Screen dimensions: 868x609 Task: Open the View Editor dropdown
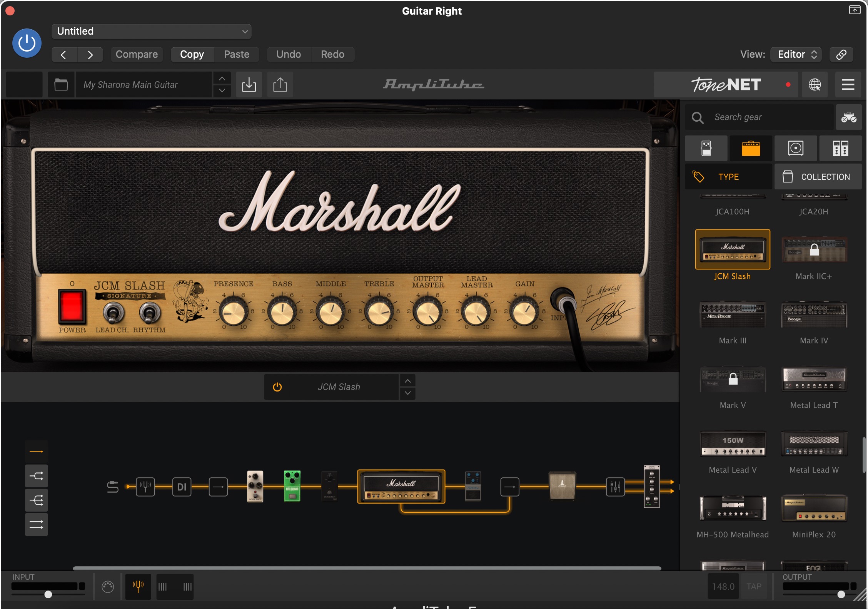(x=796, y=55)
